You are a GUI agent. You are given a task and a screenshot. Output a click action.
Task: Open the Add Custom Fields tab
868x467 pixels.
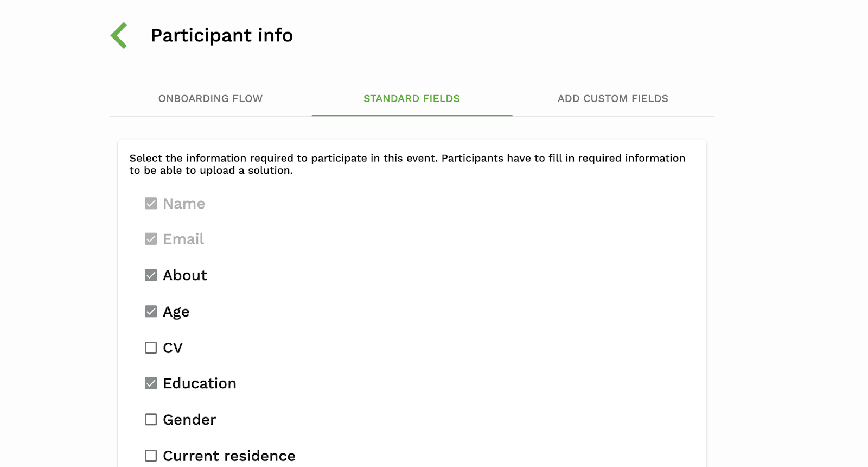pos(612,99)
